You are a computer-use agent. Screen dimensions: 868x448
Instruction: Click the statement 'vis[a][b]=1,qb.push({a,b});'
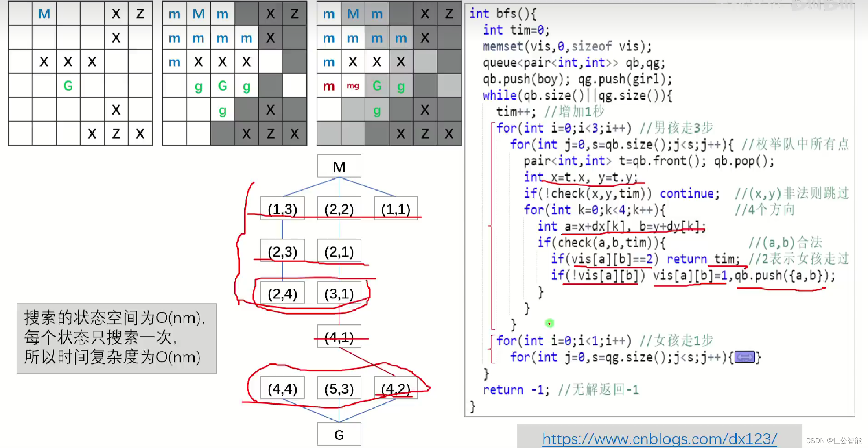click(x=744, y=276)
